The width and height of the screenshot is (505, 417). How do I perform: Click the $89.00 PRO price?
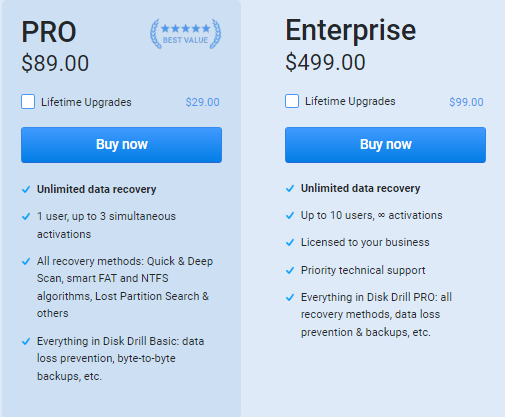tap(55, 63)
